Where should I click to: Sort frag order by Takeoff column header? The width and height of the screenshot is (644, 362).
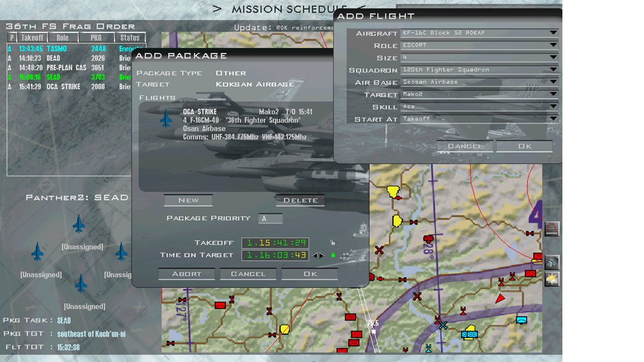click(x=32, y=38)
